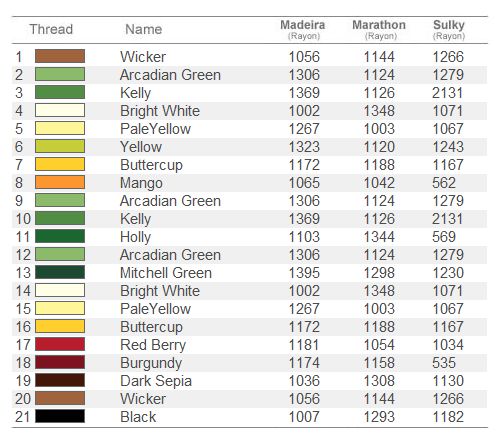This screenshot has height=438, width=500.
Task: Click the Red Berry color swatch
Action: click(x=60, y=344)
